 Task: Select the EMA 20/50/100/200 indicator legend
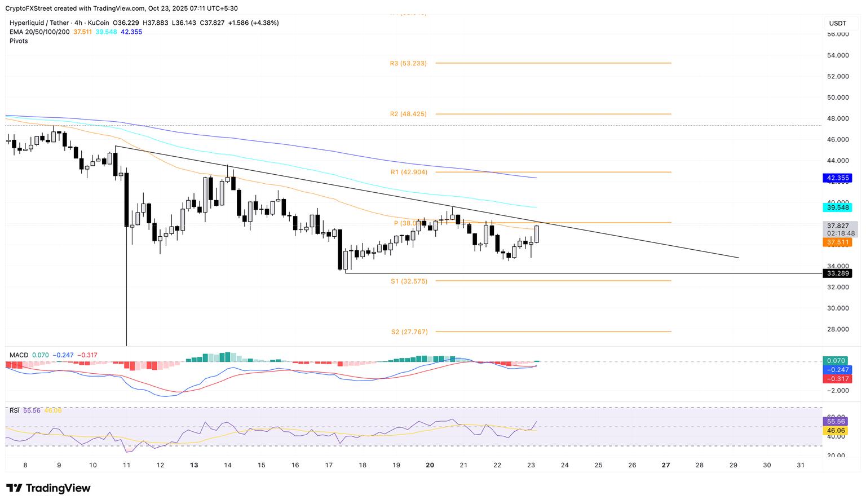point(39,32)
